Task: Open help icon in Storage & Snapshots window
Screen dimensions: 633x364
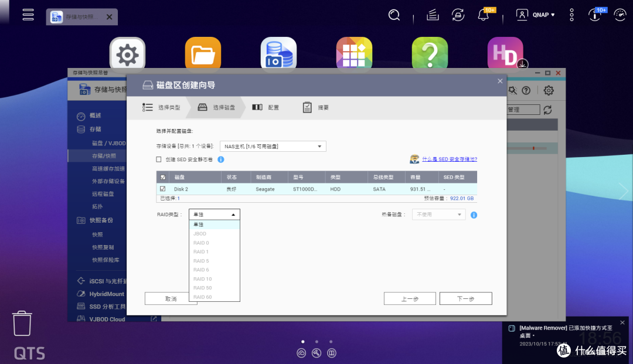Action: pyautogui.click(x=526, y=90)
